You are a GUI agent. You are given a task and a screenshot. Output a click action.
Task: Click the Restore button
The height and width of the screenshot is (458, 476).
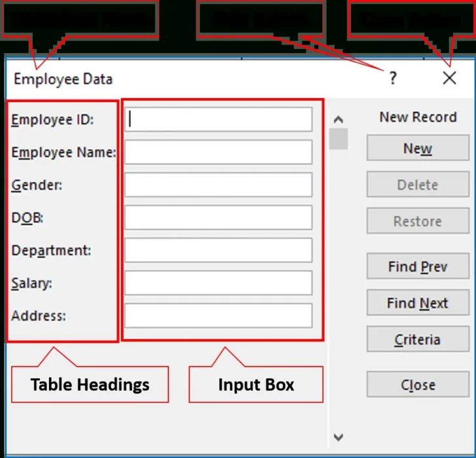point(418,220)
